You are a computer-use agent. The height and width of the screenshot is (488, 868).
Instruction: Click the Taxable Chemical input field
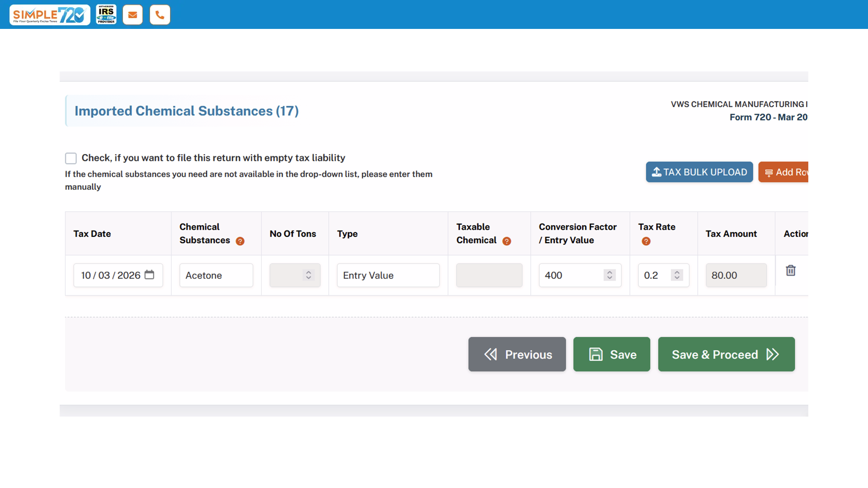489,275
